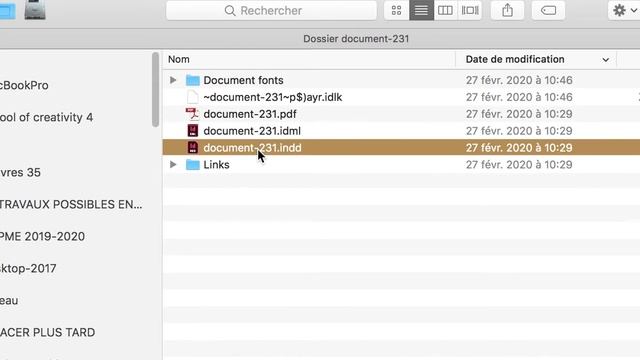Click the magnifying glass in the search field
This screenshot has height=360, width=640.
point(230,11)
